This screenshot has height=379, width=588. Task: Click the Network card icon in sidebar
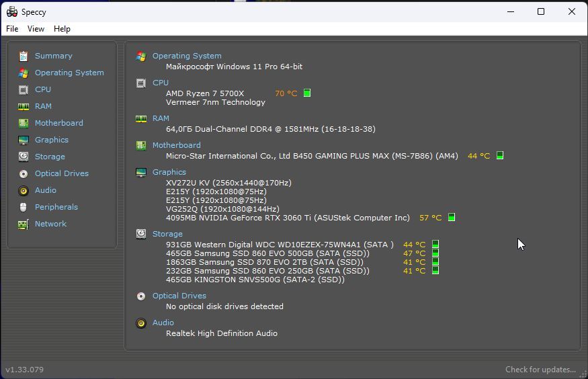tap(24, 224)
